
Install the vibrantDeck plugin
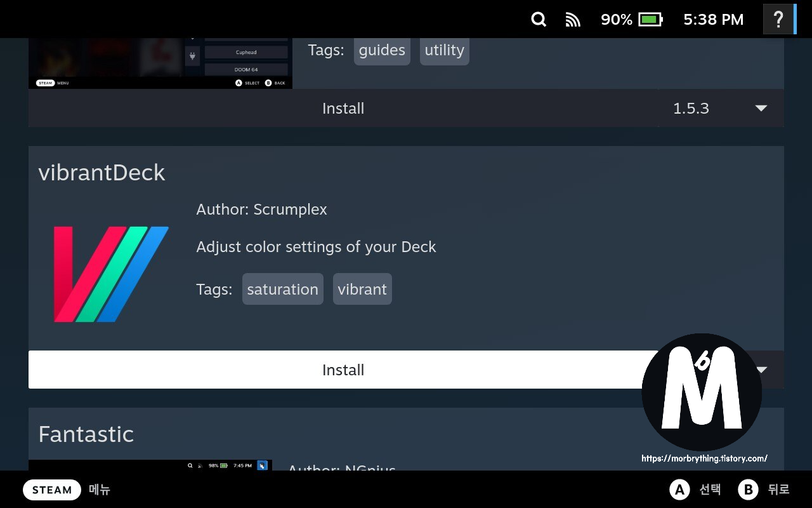pos(343,370)
